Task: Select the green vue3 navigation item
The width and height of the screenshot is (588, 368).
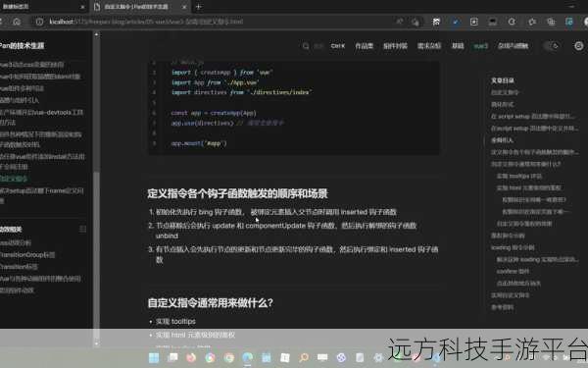Action: pyautogui.click(x=481, y=46)
